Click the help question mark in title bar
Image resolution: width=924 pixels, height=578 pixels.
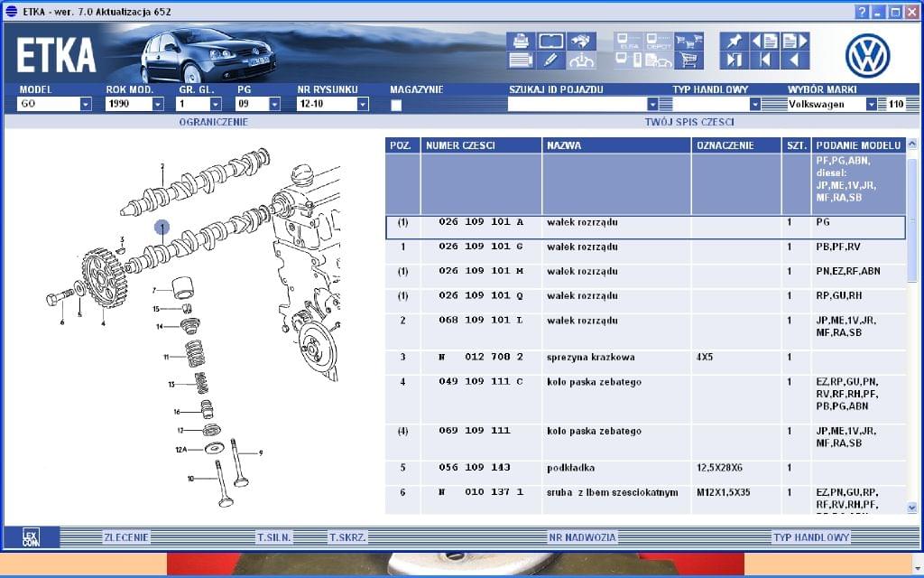coord(862,12)
